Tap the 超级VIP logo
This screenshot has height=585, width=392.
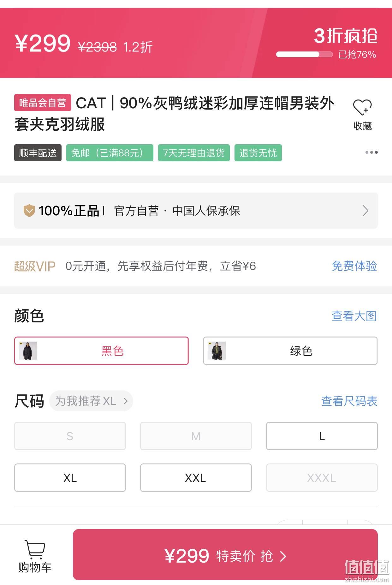click(x=35, y=266)
